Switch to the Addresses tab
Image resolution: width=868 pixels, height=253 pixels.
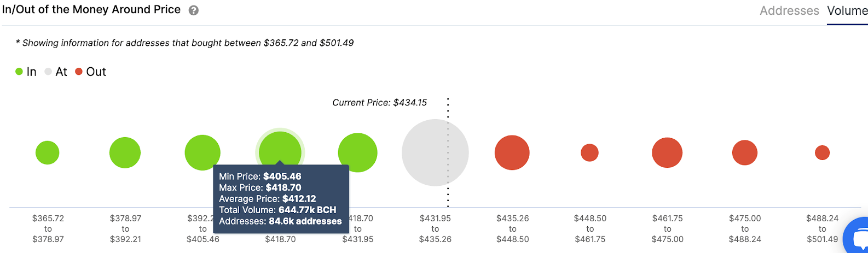[x=789, y=11]
